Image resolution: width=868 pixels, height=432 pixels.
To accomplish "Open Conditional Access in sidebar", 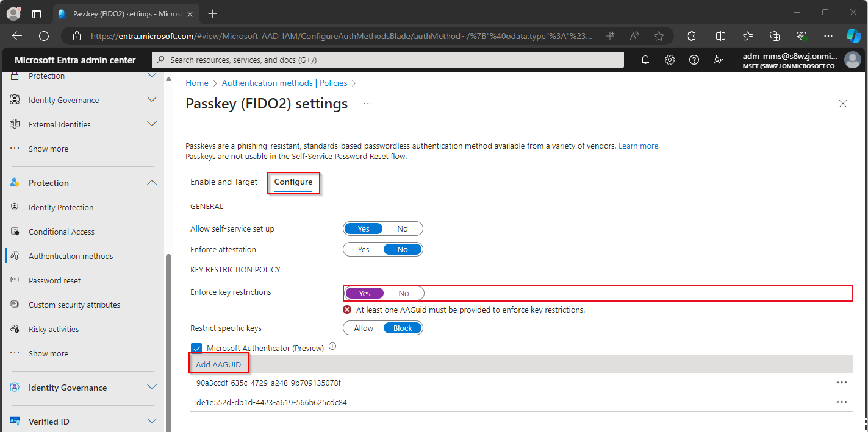I will [x=62, y=232].
